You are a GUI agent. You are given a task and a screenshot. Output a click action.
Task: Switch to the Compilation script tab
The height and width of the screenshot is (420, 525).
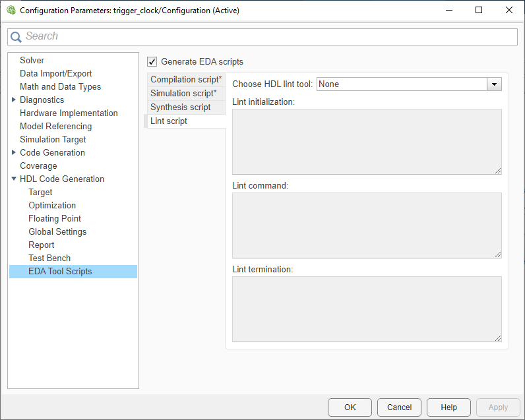click(185, 80)
